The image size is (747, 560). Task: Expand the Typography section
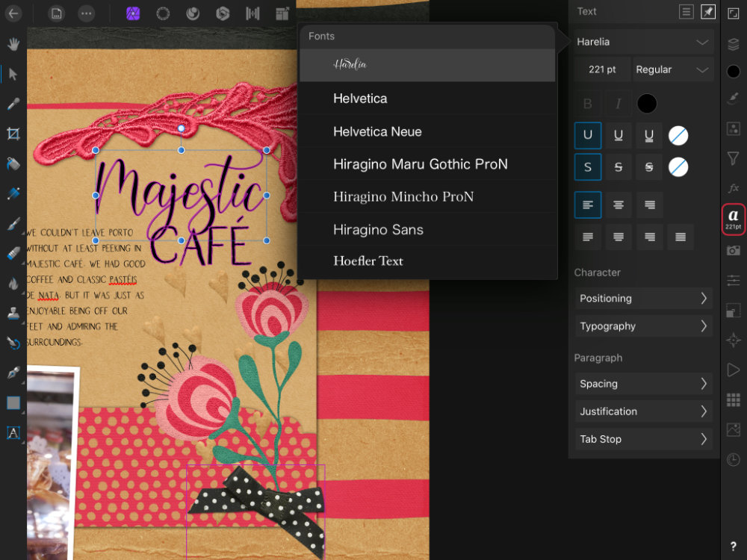[x=644, y=326]
